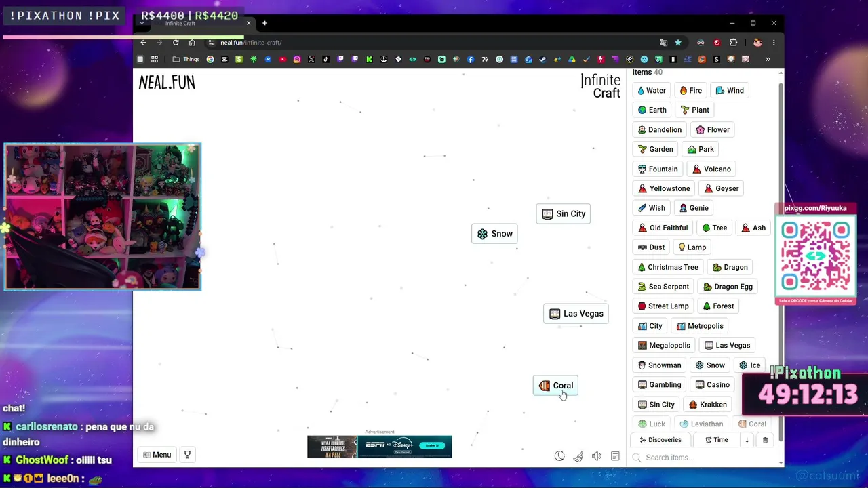
Task: Select the Tree item in the sidebar
Action: (x=715, y=228)
